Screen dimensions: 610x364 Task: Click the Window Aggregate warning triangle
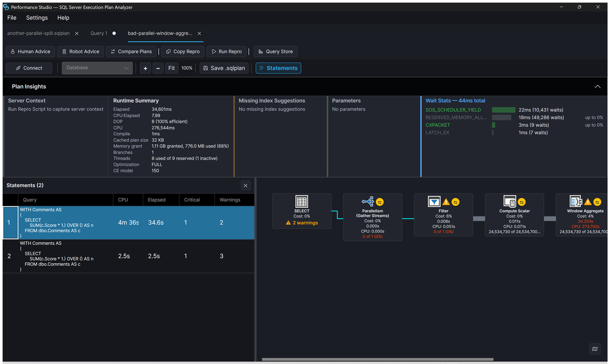pyautogui.click(x=588, y=202)
